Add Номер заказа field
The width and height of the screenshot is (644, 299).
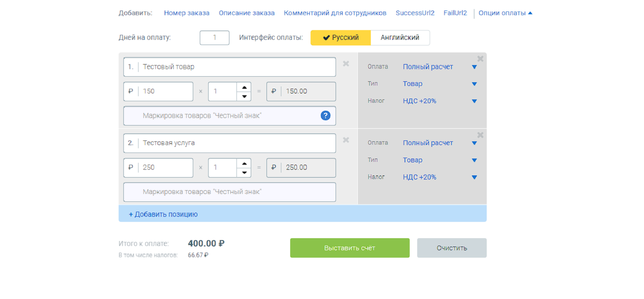coord(186,13)
